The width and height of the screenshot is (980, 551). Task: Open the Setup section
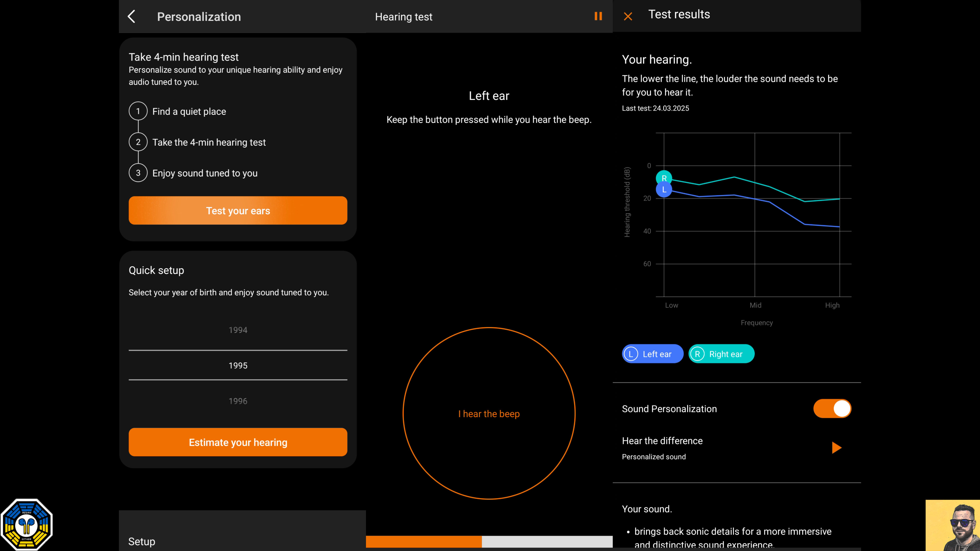(x=142, y=541)
